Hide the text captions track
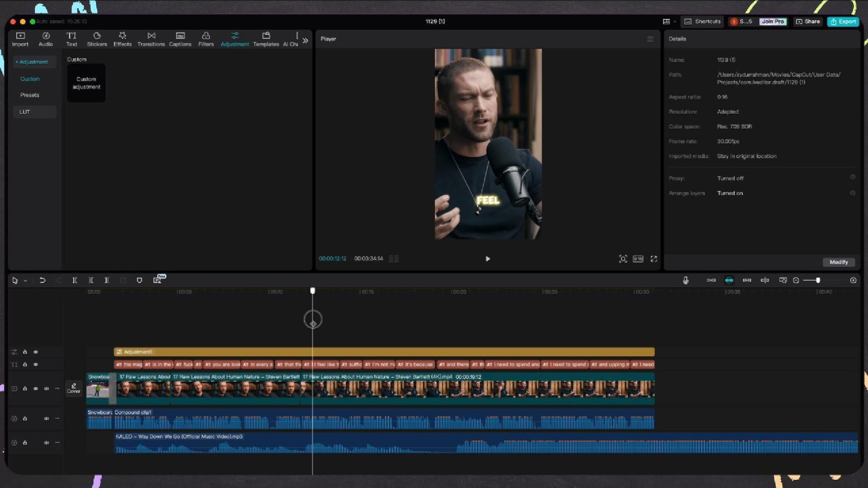 click(x=36, y=365)
